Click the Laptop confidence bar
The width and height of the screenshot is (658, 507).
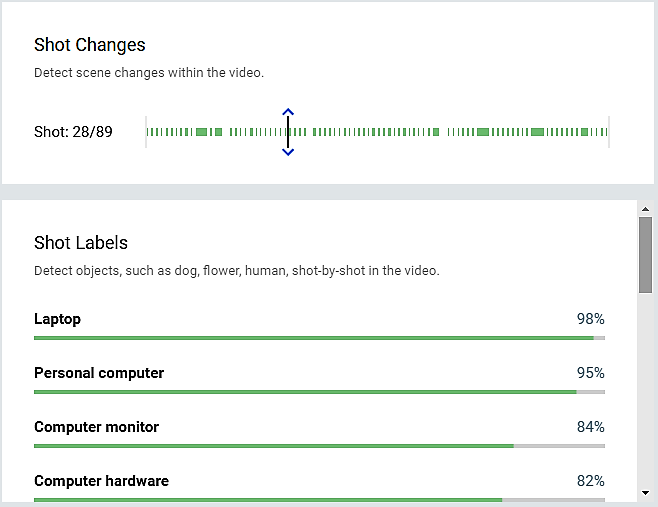click(x=319, y=338)
